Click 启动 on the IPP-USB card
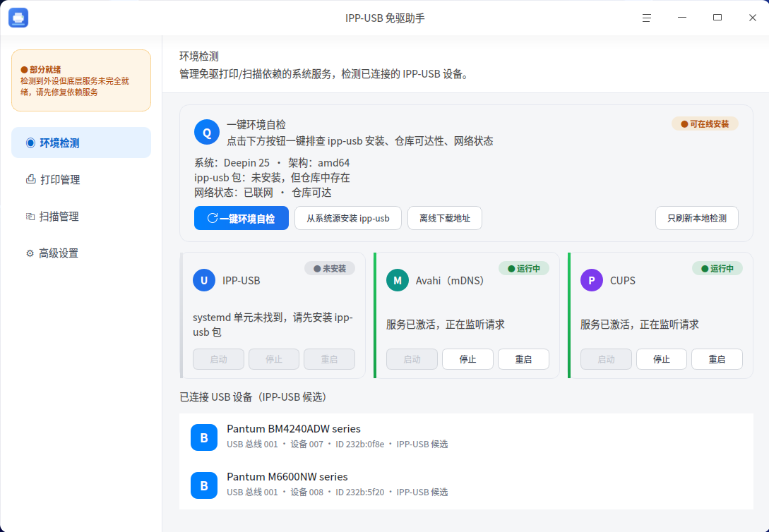This screenshot has width=769, height=532. pos(218,359)
